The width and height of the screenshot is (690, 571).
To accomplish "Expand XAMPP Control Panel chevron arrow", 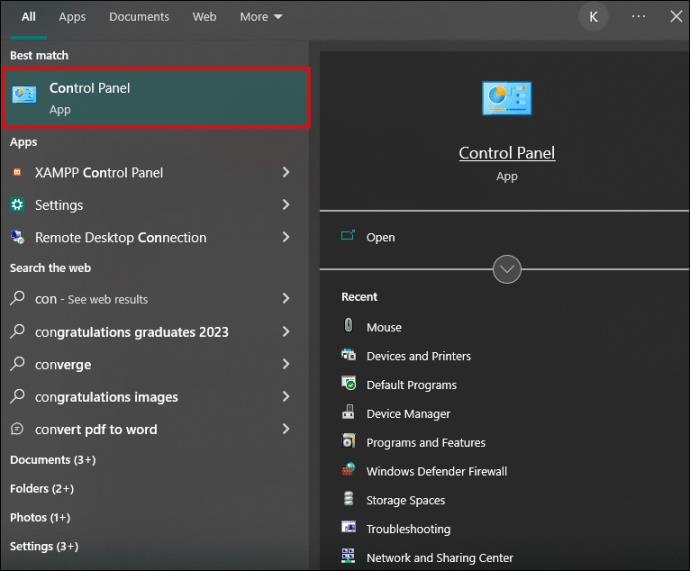I will pos(286,172).
